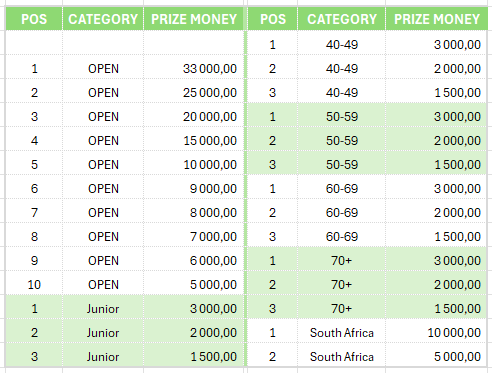Select the Junior 1 500,00 prize cell
This screenshot has height=373, width=492.
(194, 357)
